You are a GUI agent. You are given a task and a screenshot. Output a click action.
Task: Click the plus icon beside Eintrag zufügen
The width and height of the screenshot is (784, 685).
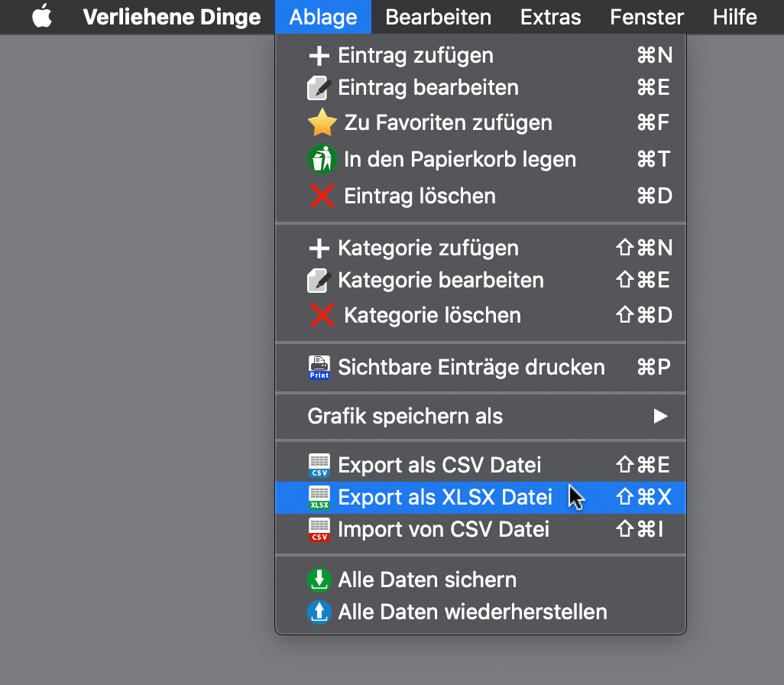pyautogui.click(x=319, y=56)
